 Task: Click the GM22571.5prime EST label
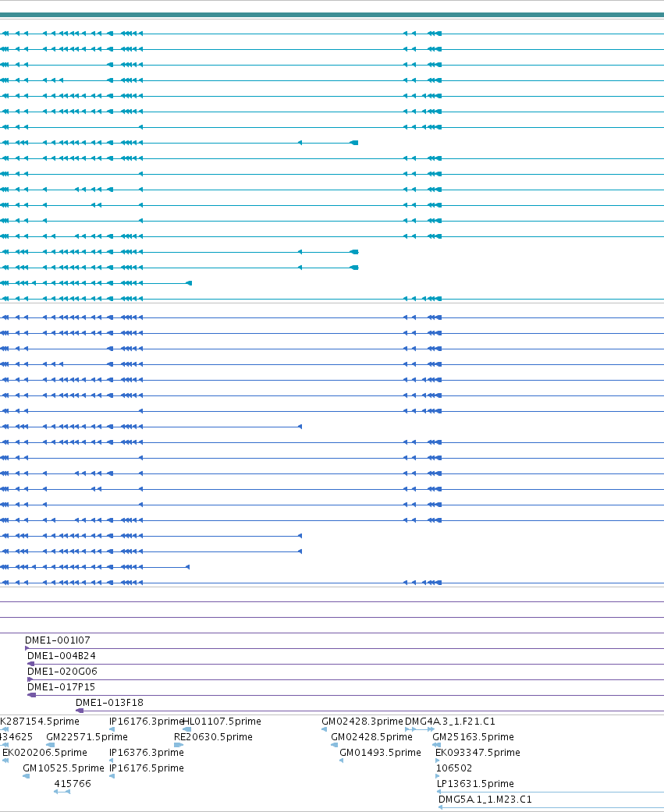pos(87,736)
